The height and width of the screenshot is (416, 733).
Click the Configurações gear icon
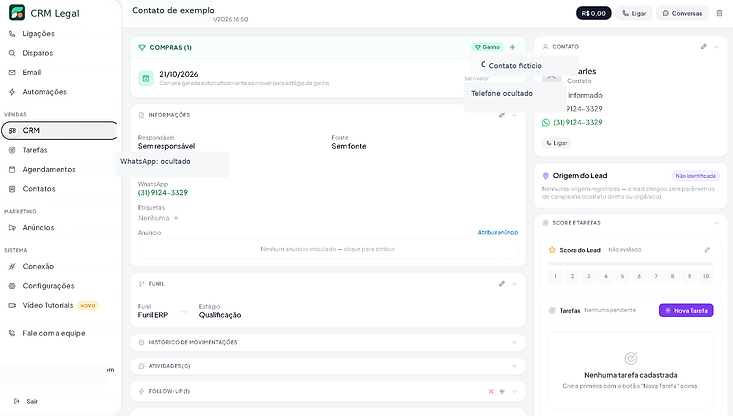tap(12, 286)
